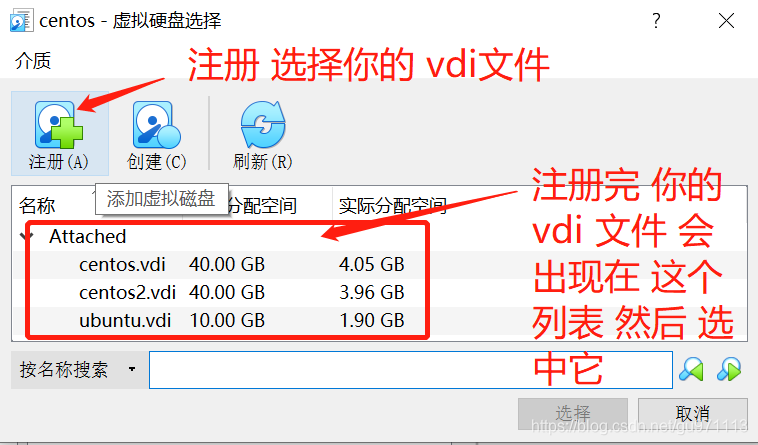
Task: Close the virtual disk selector window
Action: 726,21
